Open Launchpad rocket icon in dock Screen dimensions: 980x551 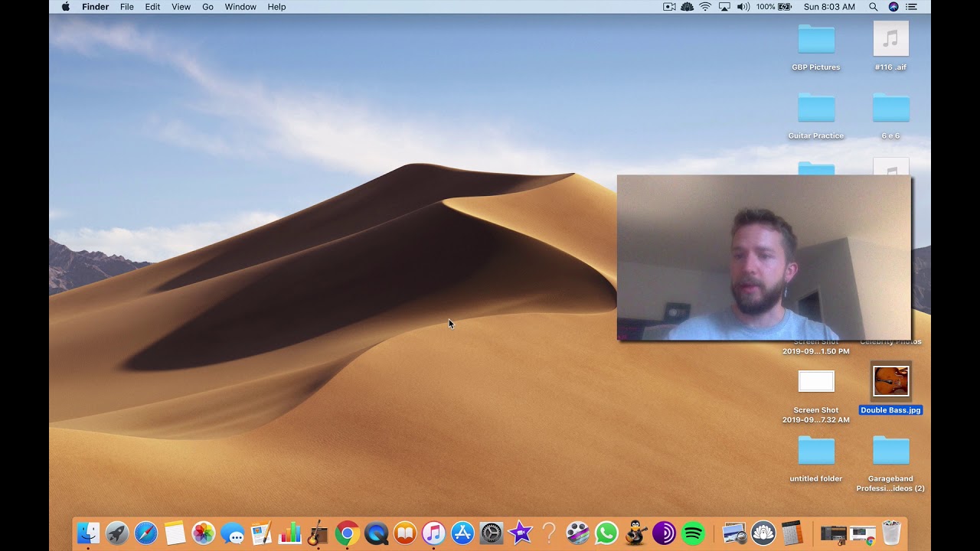click(117, 533)
